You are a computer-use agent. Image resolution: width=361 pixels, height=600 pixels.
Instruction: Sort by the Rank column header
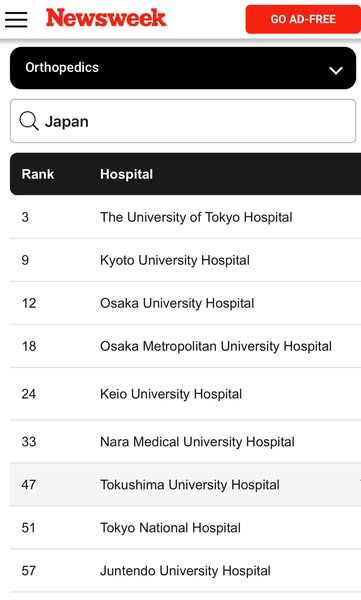point(38,174)
